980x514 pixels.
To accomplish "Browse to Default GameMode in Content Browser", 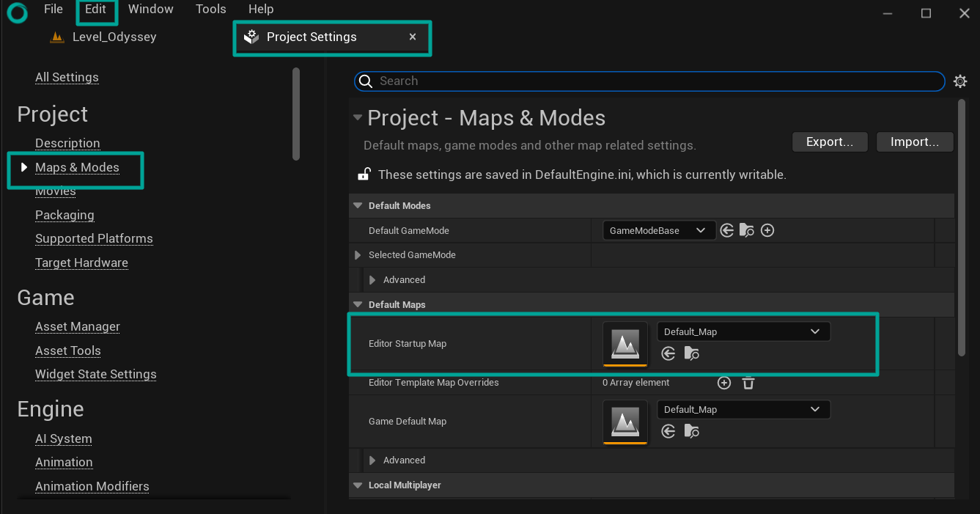I will click(747, 231).
